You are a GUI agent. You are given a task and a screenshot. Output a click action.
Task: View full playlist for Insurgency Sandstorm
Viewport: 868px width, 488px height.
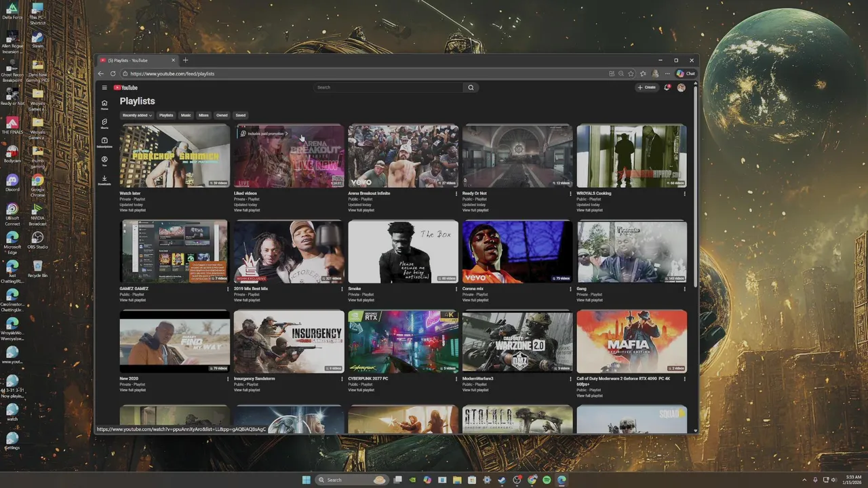(247, 390)
